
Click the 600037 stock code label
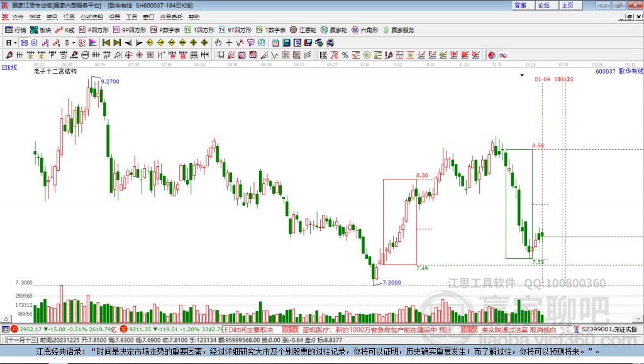click(606, 71)
